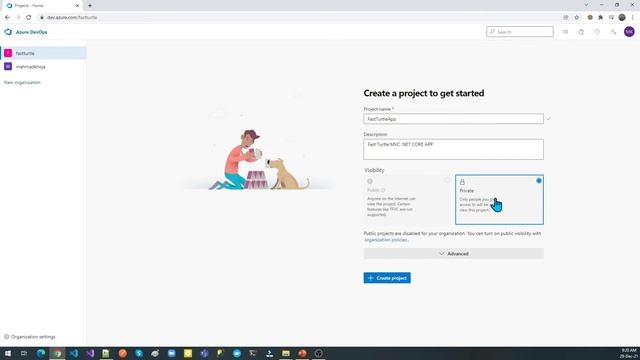The image size is (640, 360).
Task: Open a new browser tab
Action: coord(90,6)
